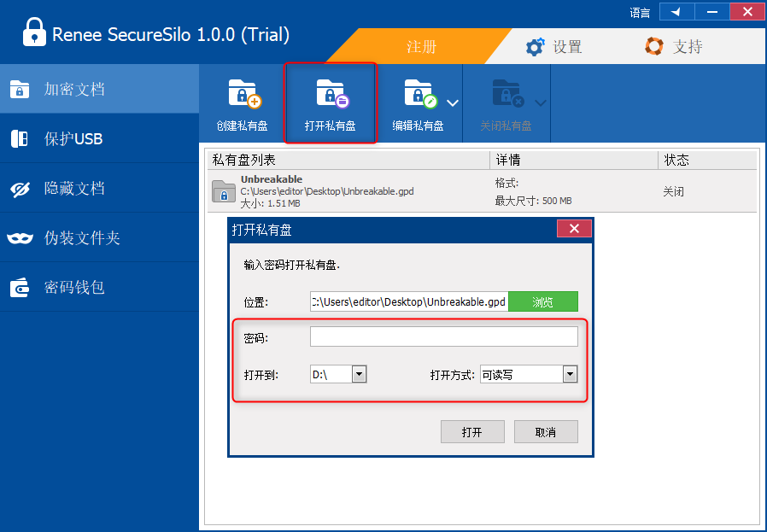Click the 位置 path input field
767x532 pixels.
409,301
